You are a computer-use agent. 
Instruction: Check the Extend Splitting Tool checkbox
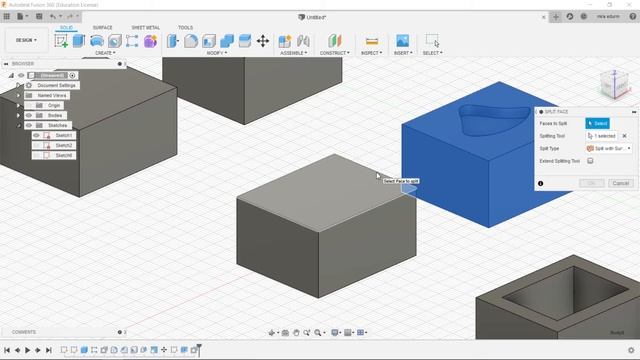[590, 161]
